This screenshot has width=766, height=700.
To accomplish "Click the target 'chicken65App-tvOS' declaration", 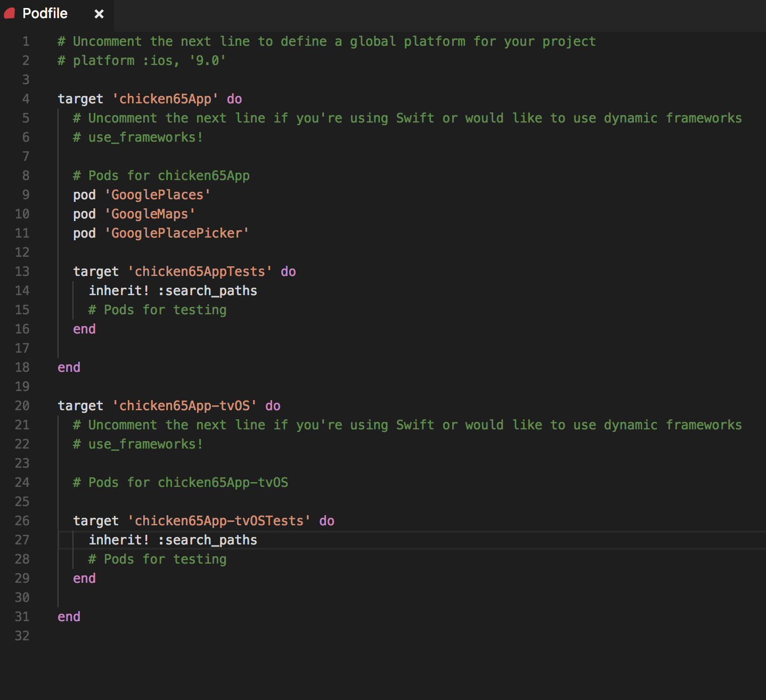I will (x=168, y=405).
